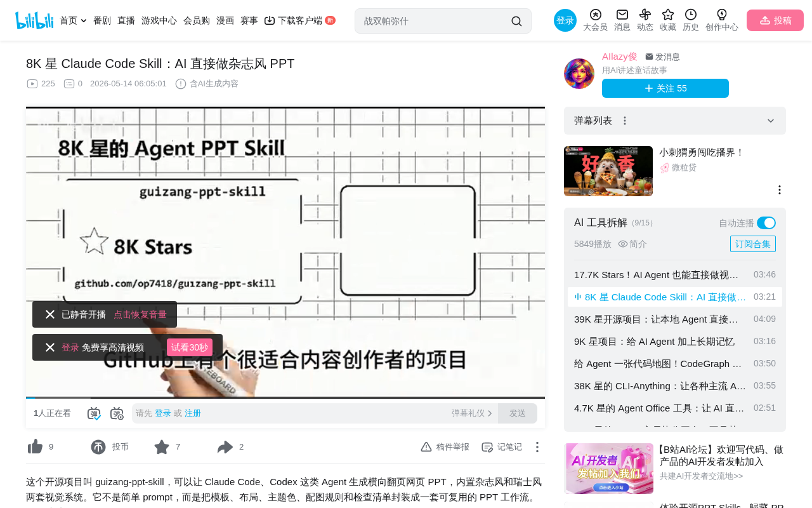Open 赛事 nav item
Image resolution: width=812 pixels, height=508 pixels.
click(x=249, y=20)
